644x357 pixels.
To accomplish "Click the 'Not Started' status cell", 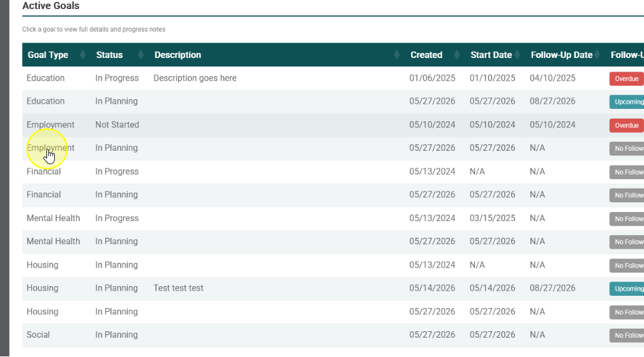I will (117, 125).
